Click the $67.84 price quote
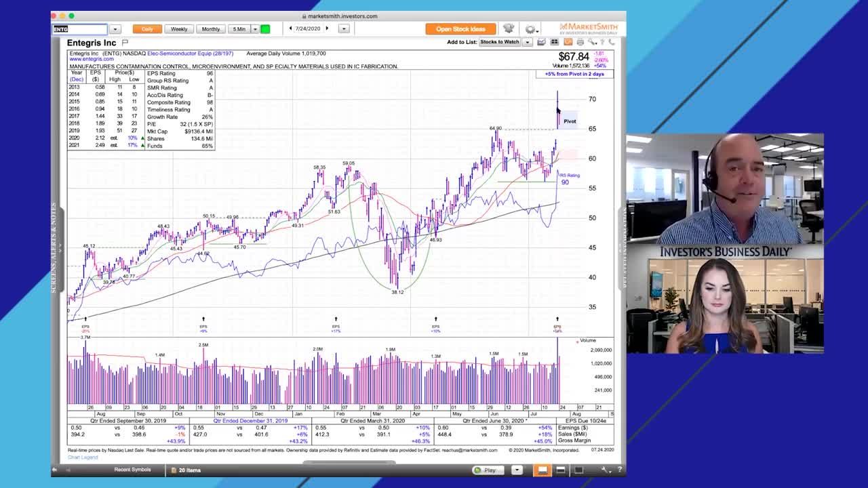The image size is (868, 488). pyautogui.click(x=574, y=57)
